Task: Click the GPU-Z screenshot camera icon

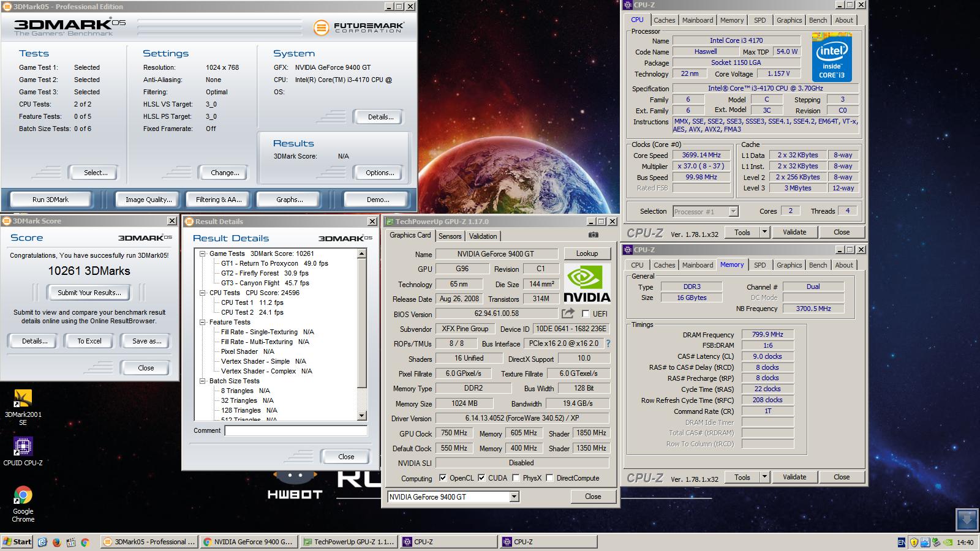Action: click(593, 234)
